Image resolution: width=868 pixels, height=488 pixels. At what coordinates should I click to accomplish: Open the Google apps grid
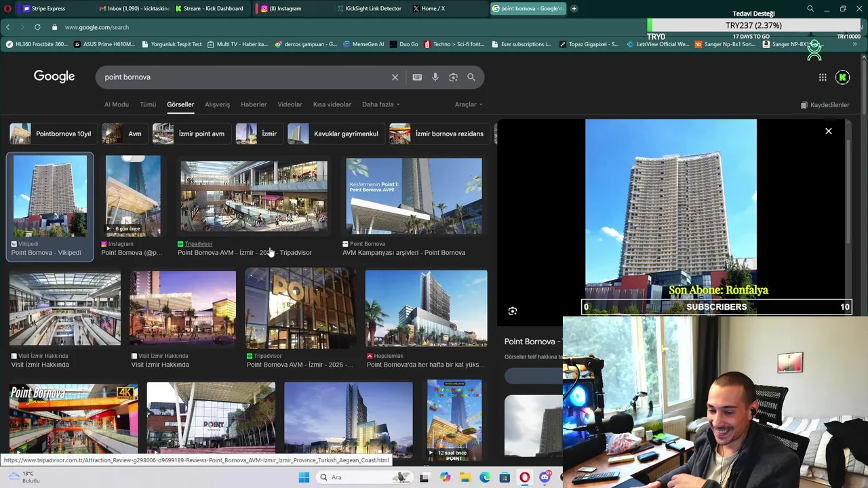(x=823, y=77)
